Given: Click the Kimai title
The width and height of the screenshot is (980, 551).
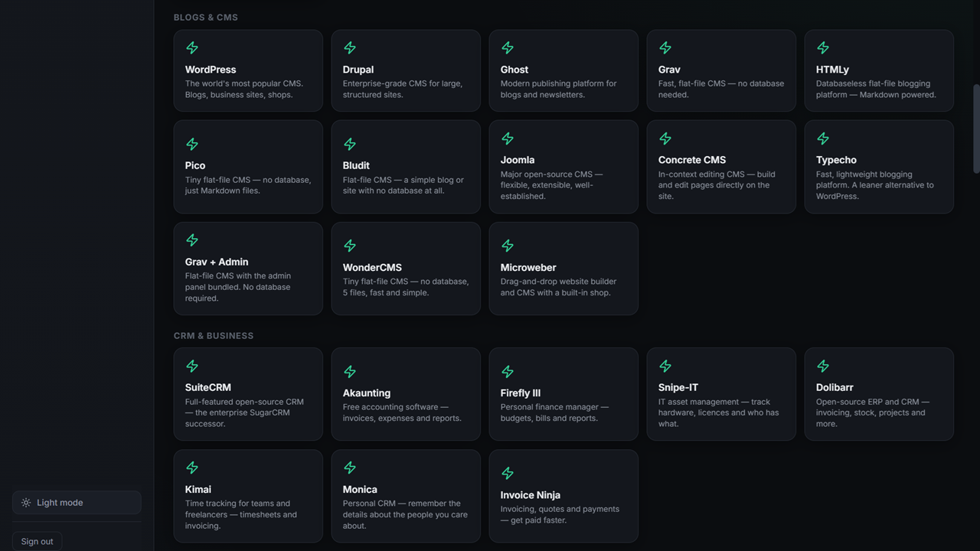Looking at the screenshot, I should (x=198, y=489).
